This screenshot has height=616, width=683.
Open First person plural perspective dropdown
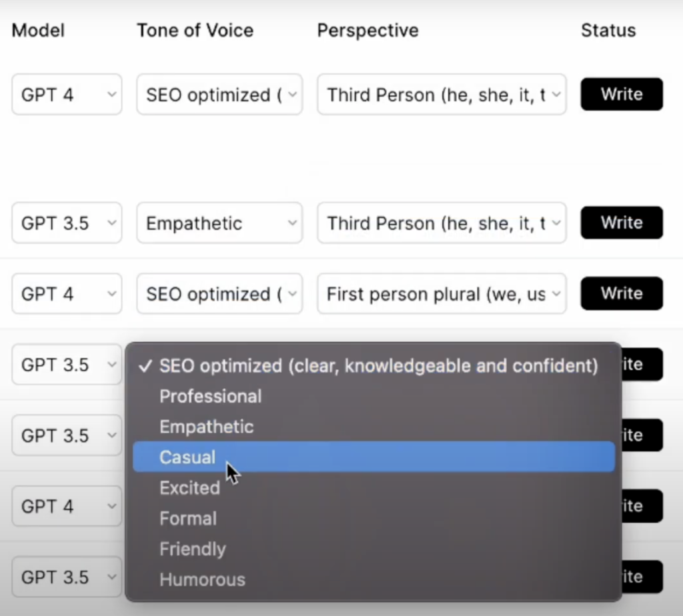coord(442,294)
